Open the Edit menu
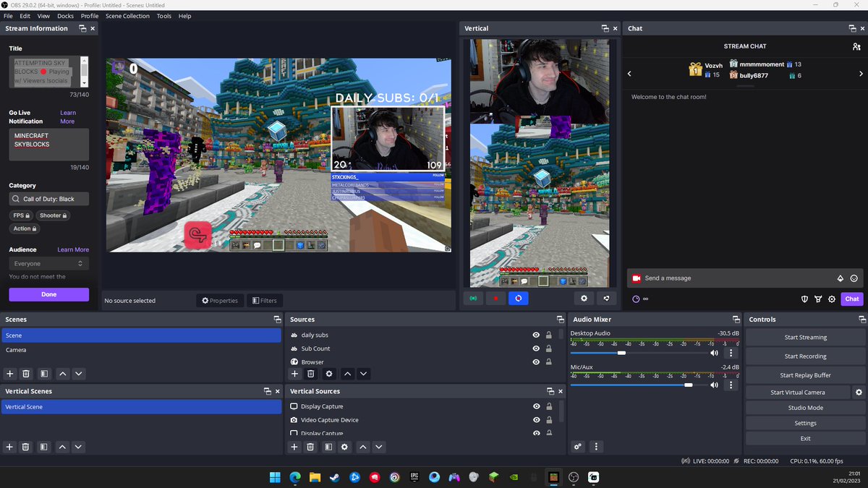 (25, 16)
